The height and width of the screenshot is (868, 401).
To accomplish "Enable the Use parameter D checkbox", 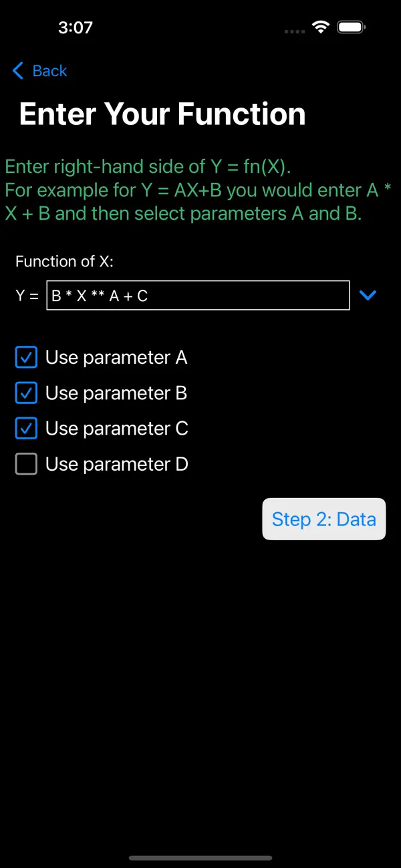I will point(25,463).
